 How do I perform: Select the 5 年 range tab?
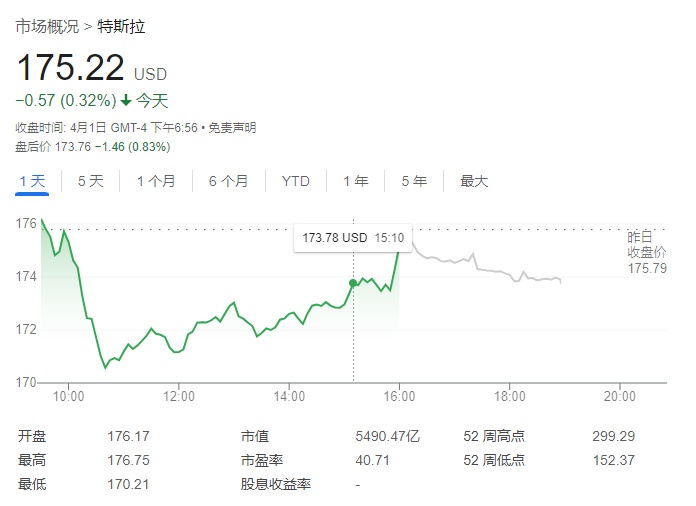(414, 181)
